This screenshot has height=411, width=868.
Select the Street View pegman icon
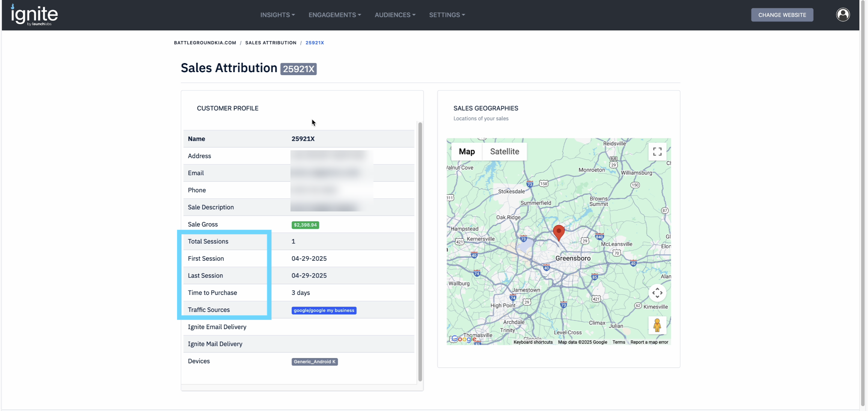tap(657, 325)
